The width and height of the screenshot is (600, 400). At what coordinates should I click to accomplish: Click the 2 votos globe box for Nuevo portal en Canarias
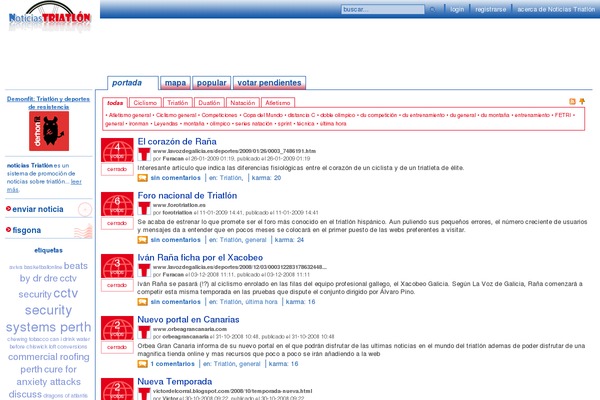tap(117, 328)
